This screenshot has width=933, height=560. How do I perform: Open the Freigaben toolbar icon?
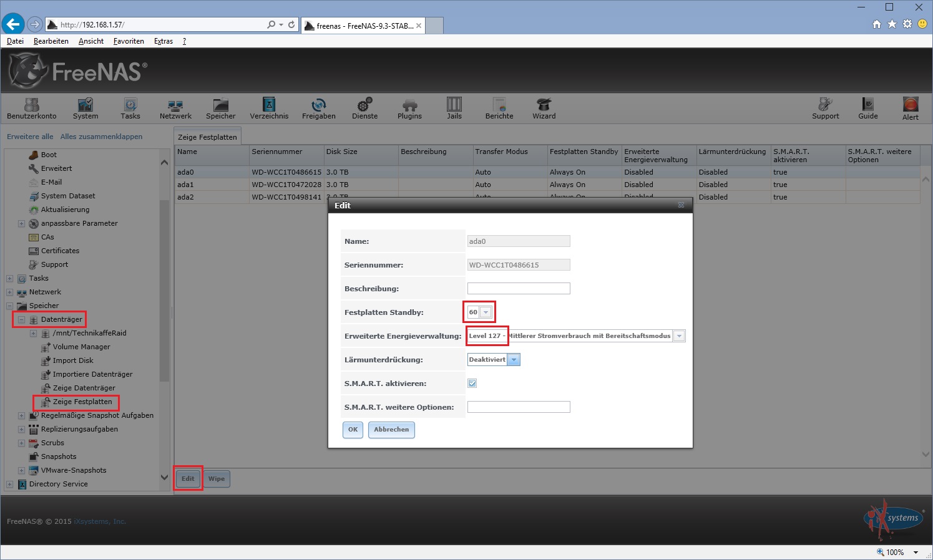[x=319, y=109]
